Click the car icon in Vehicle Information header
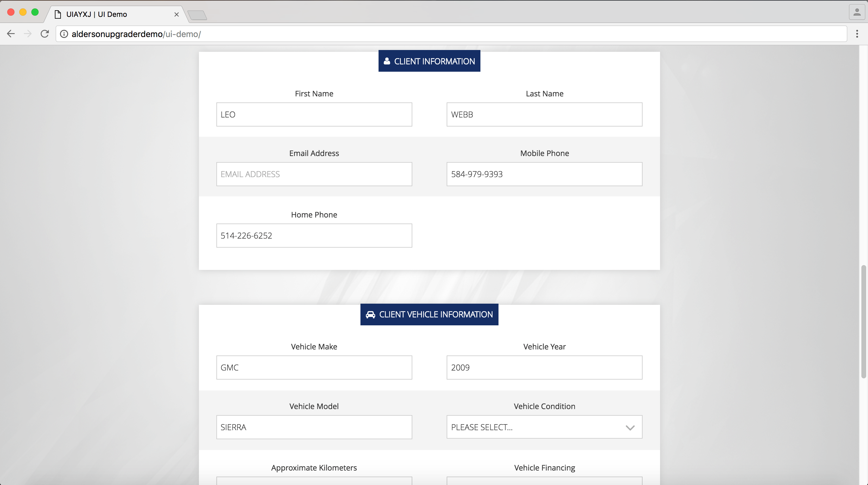The width and height of the screenshot is (868, 485). coord(370,314)
